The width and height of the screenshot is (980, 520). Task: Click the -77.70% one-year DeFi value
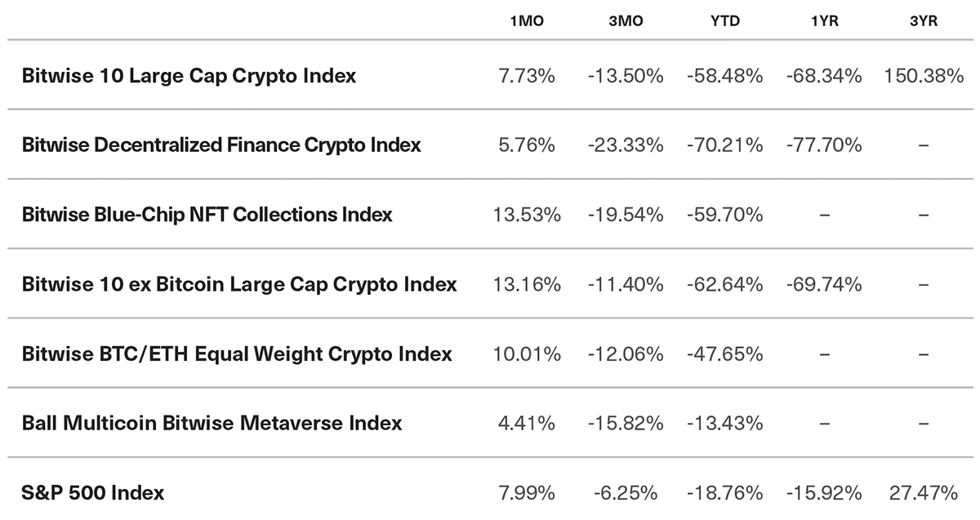tap(824, 145)
